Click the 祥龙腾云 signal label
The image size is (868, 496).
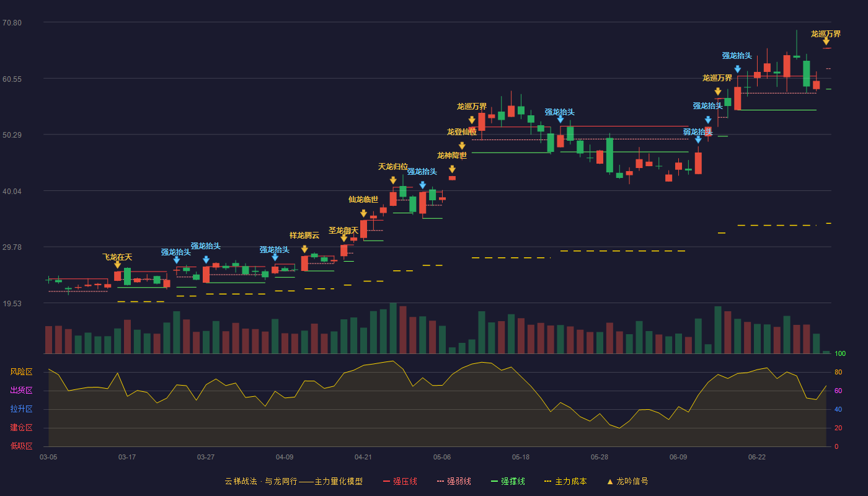pyautogui.click(x=304, y=236)
